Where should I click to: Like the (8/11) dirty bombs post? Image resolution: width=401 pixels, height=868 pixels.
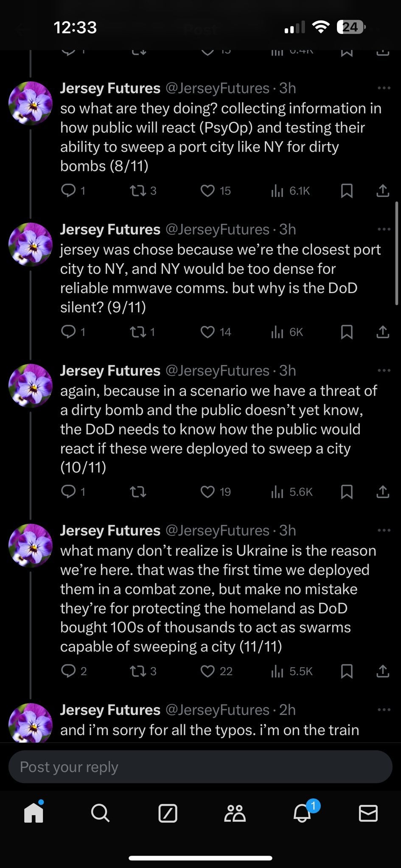208,191
